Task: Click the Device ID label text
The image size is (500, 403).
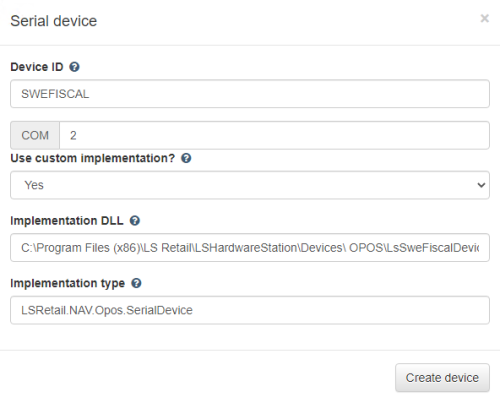Action: (37, 67)
